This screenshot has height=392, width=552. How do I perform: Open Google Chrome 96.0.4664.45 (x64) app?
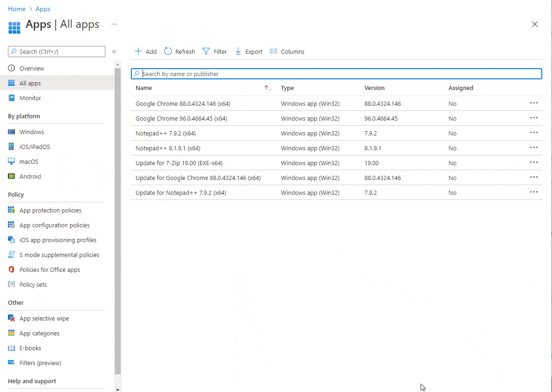(x=182, y=119)
